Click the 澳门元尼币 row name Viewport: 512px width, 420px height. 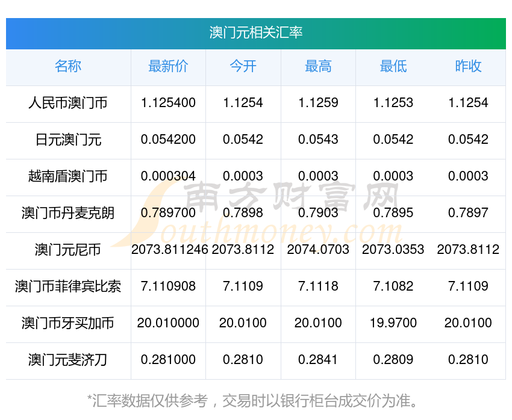(68, 250)
